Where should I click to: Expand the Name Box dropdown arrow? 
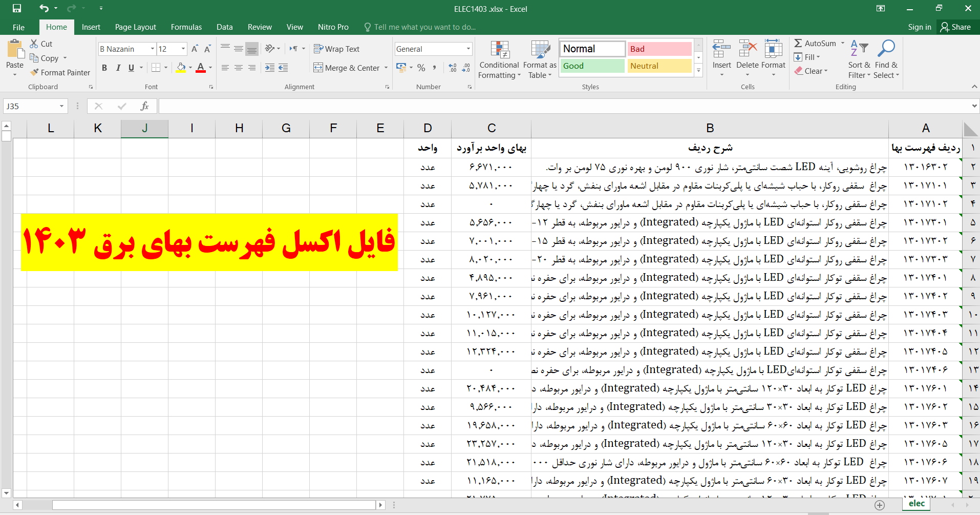click(x=61, y=106)
